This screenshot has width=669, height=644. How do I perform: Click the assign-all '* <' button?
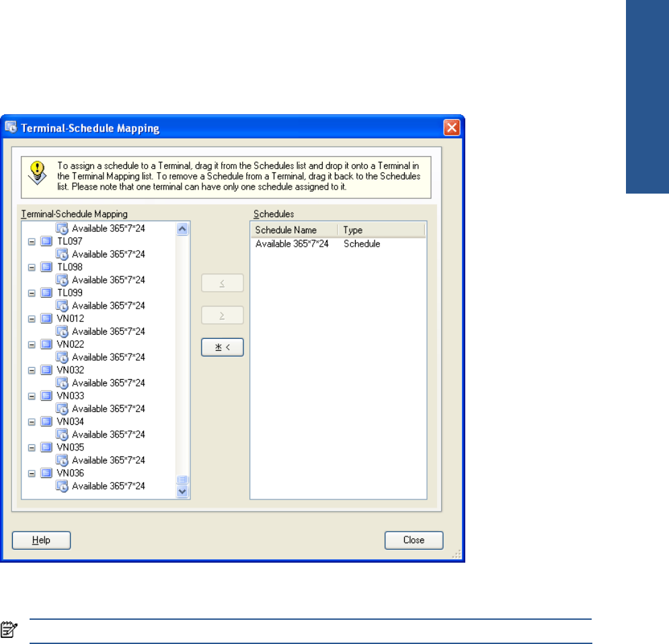point(223,347)
